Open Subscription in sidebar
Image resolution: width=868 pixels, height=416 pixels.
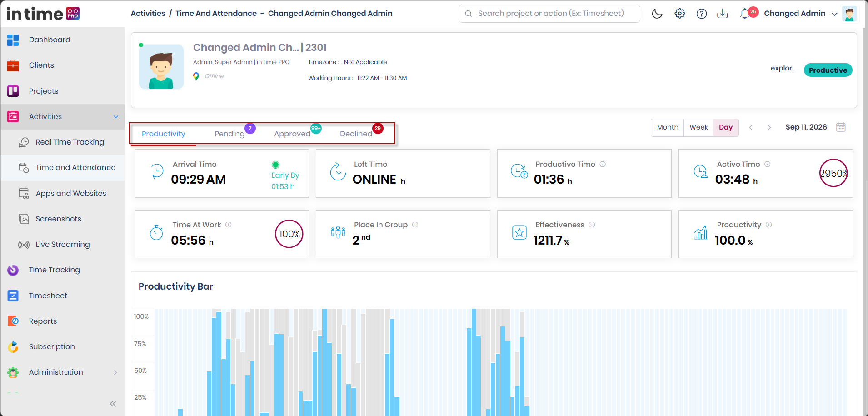coord(52,346)
